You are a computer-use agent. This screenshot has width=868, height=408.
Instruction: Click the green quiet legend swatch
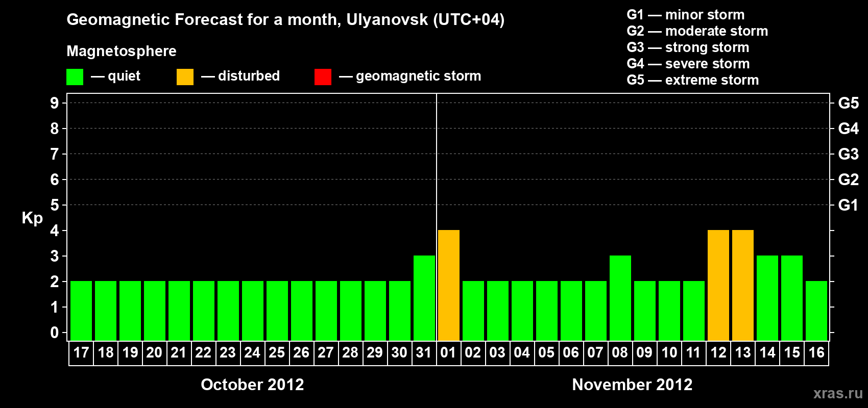coord(75,77)
